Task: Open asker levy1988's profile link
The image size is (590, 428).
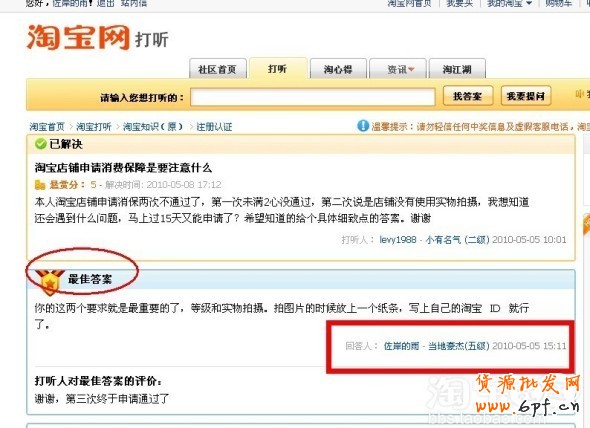Action: [x=398, y=240]
